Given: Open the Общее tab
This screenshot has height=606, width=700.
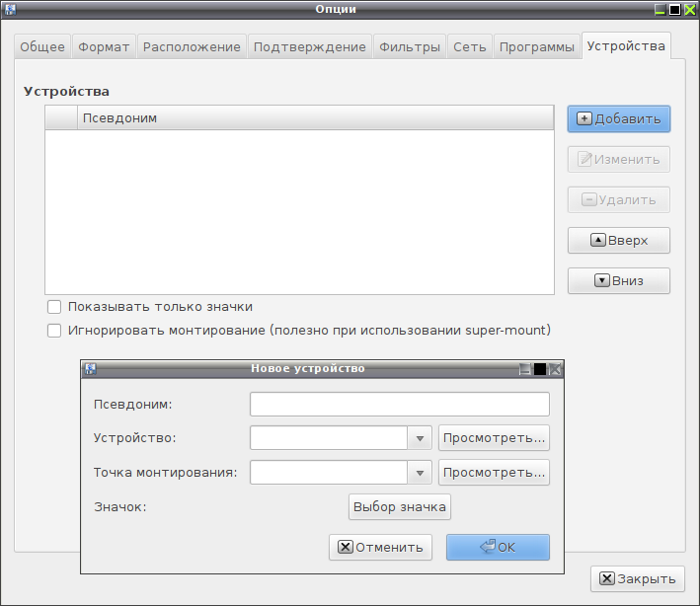Looking at the screenshot, I should point(42,46).
